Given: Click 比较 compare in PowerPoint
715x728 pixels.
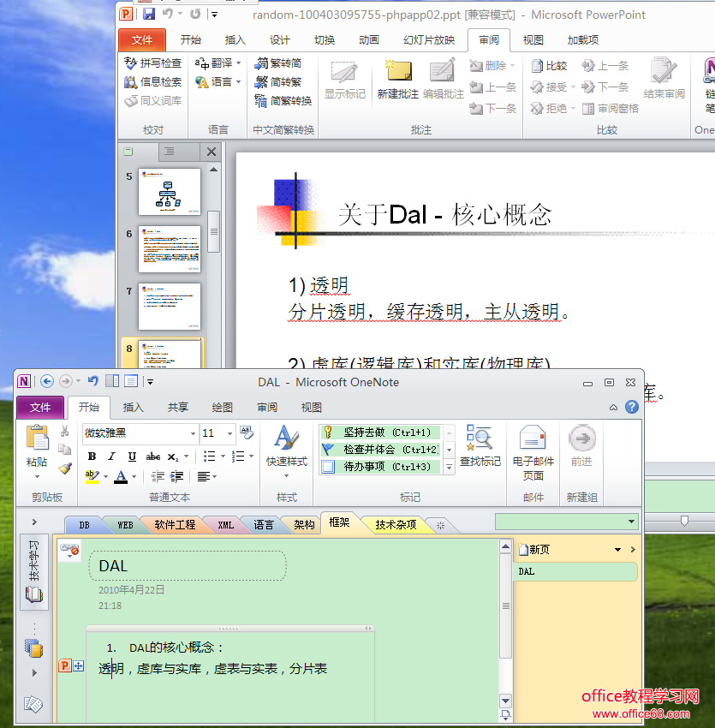Looking at the screenshot, I should (549, 66).
